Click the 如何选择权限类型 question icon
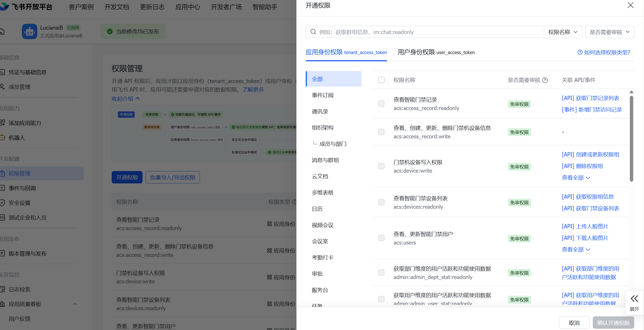 point(580,53)
